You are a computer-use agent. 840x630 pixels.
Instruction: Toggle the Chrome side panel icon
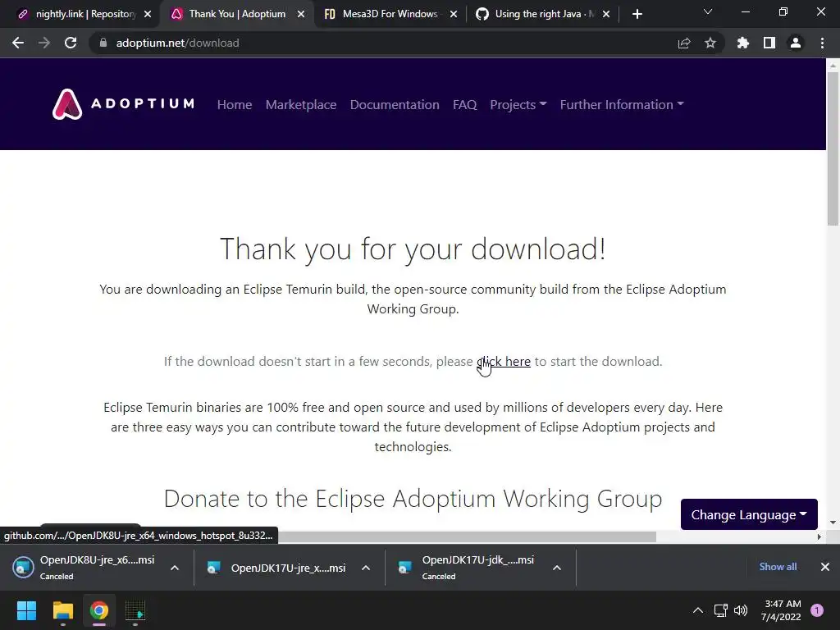[769, 43]
